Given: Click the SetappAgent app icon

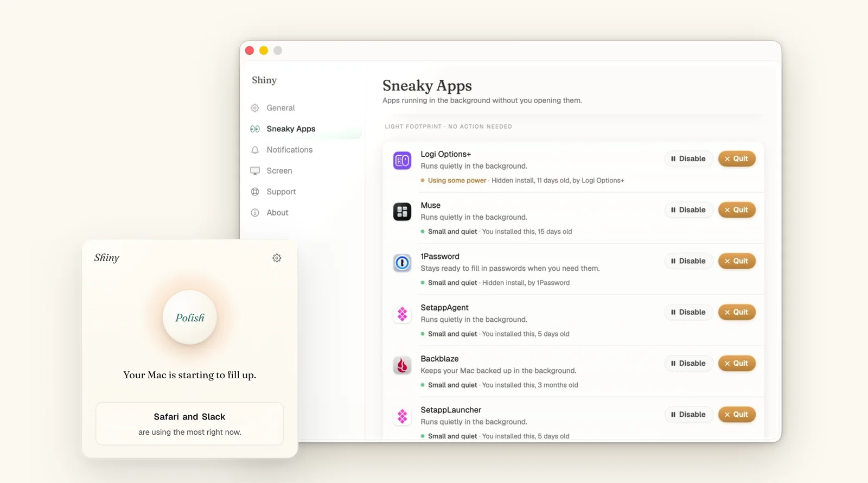Looking at the screenshot, I should [402, 314].
